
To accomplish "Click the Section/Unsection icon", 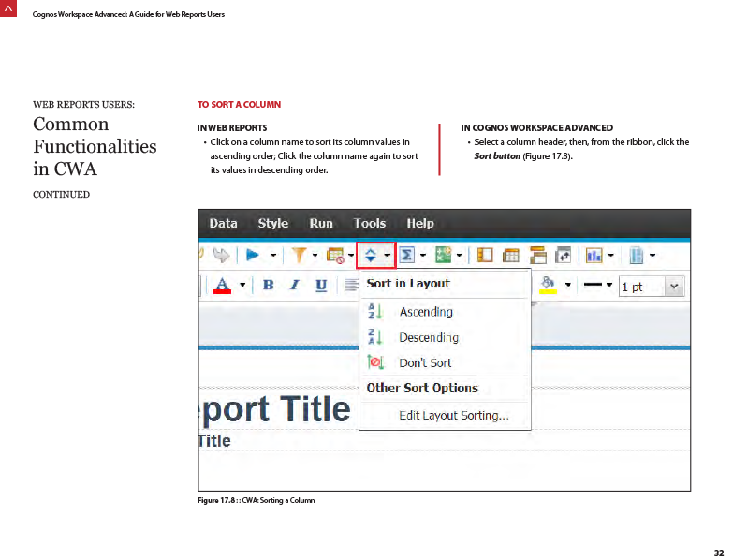I will tap(538, 256).
